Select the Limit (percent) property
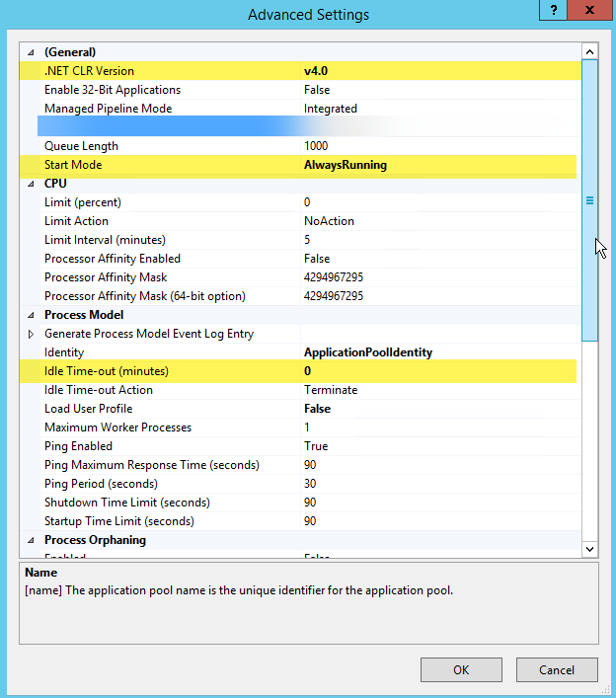The image size is (616, 698). (x=83, y=202)
